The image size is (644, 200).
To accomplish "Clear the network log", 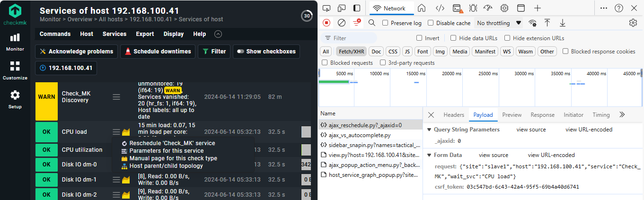I will pos(341,23).
